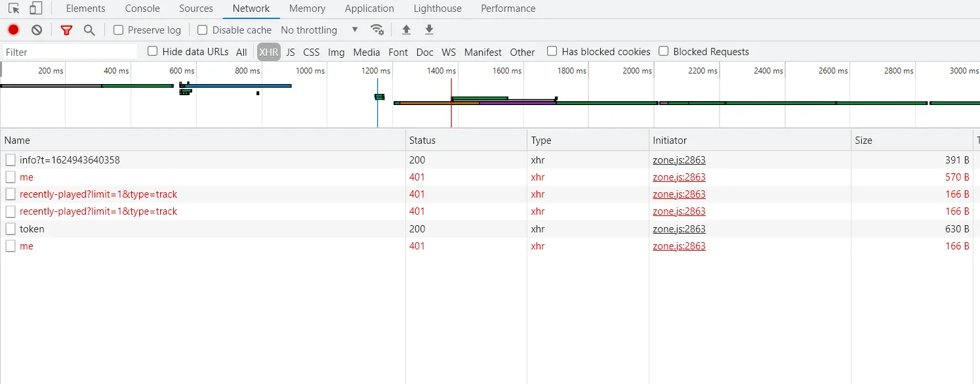
Task: Click the export HAR download arrow
Action: point(429,30)
